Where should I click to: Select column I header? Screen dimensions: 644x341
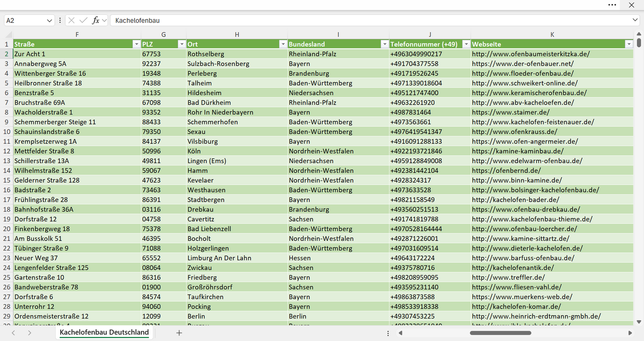tap(338, 35)
